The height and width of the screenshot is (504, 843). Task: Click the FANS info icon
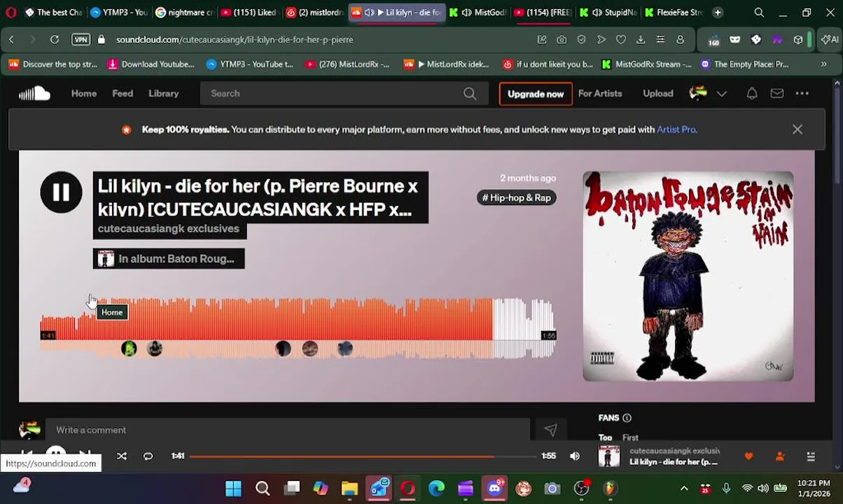pos(627,418)
